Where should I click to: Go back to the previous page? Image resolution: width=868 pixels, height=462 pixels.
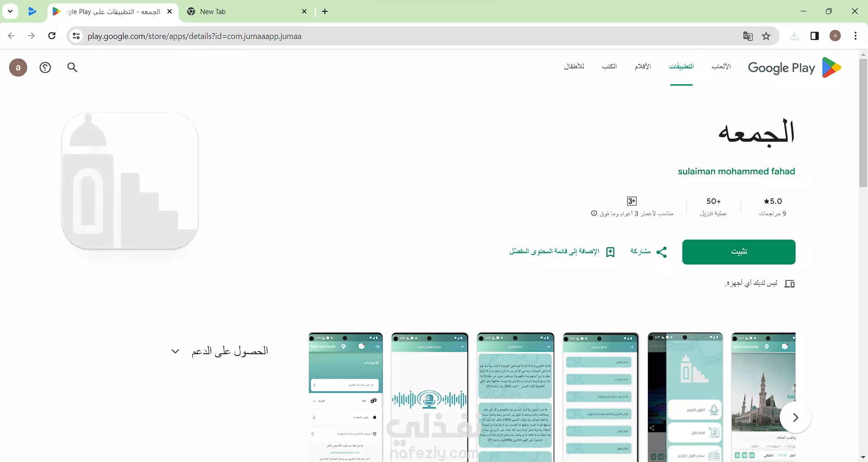[x=11, y=36]
